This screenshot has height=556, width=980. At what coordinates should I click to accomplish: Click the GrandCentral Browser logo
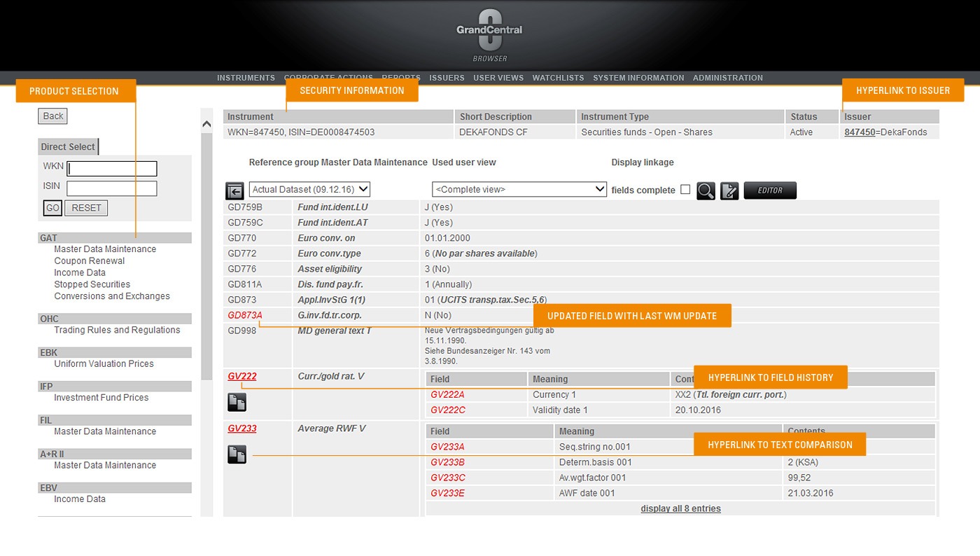coord(489,36)
